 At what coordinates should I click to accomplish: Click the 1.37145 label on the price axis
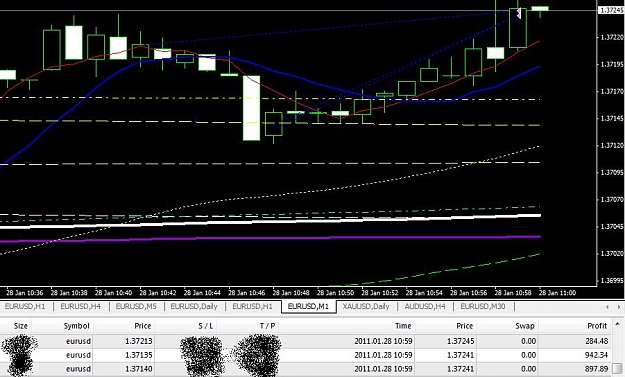611,119
